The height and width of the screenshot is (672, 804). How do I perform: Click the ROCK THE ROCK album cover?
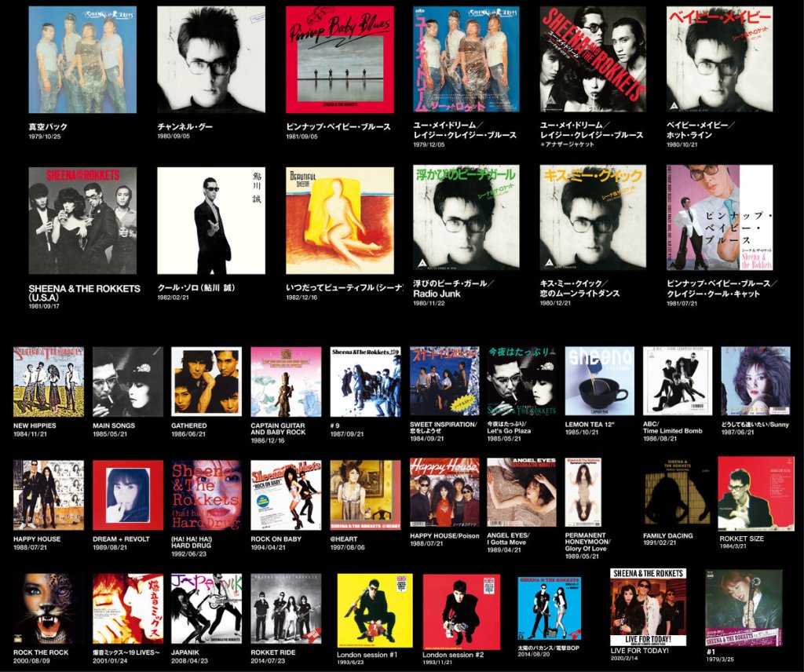click(48, 608)
